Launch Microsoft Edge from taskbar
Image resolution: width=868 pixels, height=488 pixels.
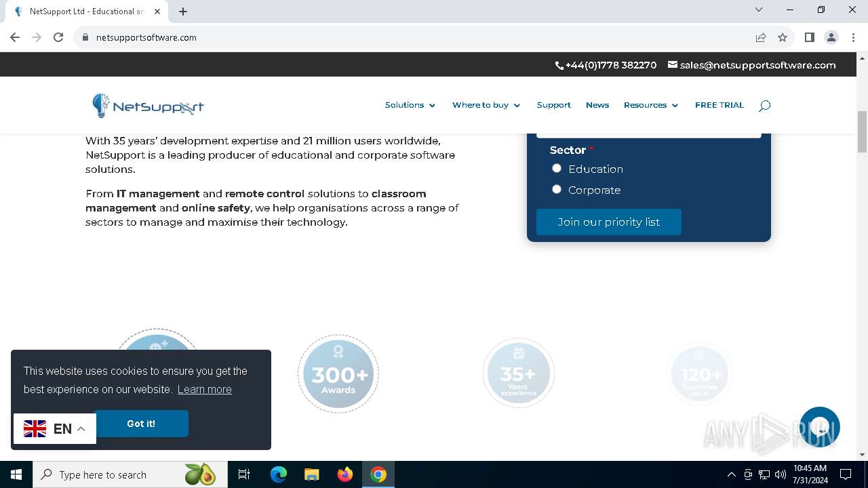coord(279,474)
